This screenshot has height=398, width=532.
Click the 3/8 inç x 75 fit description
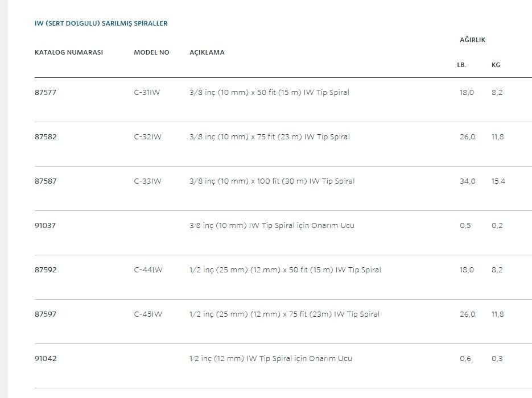[270, 137]
